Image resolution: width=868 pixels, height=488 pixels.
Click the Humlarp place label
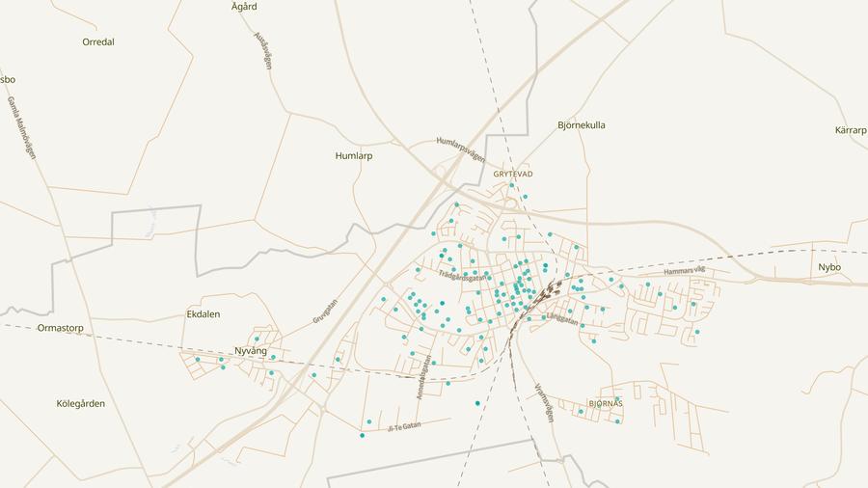pos(353,155)
